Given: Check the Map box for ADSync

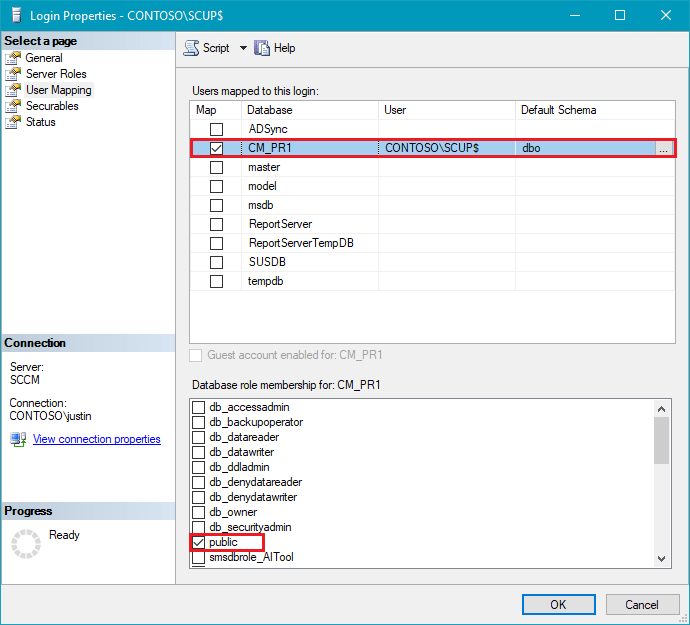Looking at the screenshot, I should (x=216, y=129).
